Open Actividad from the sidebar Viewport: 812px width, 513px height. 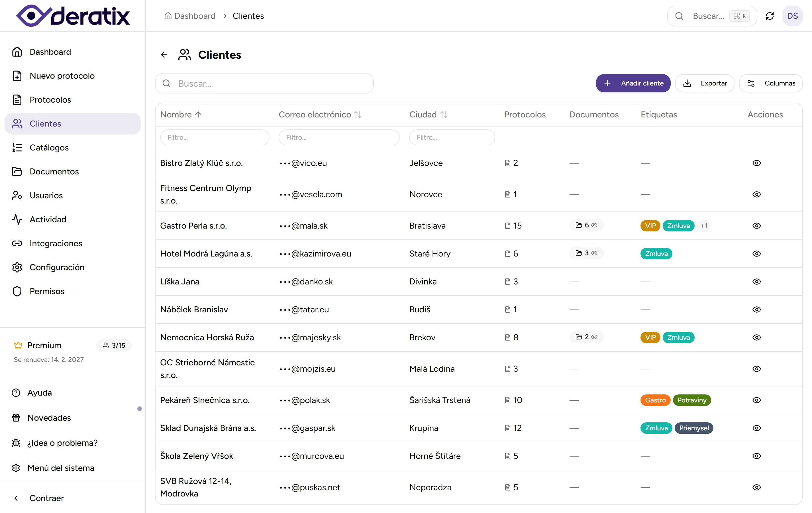(x=48, y=219)
